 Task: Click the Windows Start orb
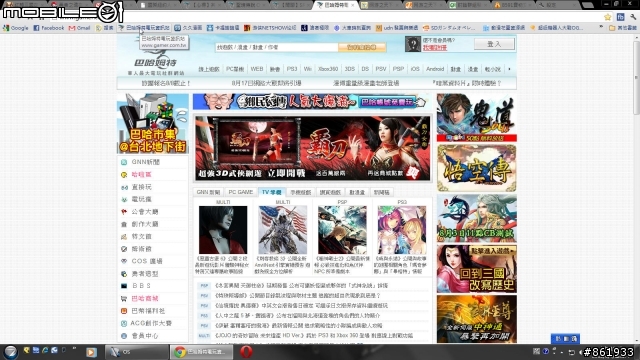(x=11, y=352)
